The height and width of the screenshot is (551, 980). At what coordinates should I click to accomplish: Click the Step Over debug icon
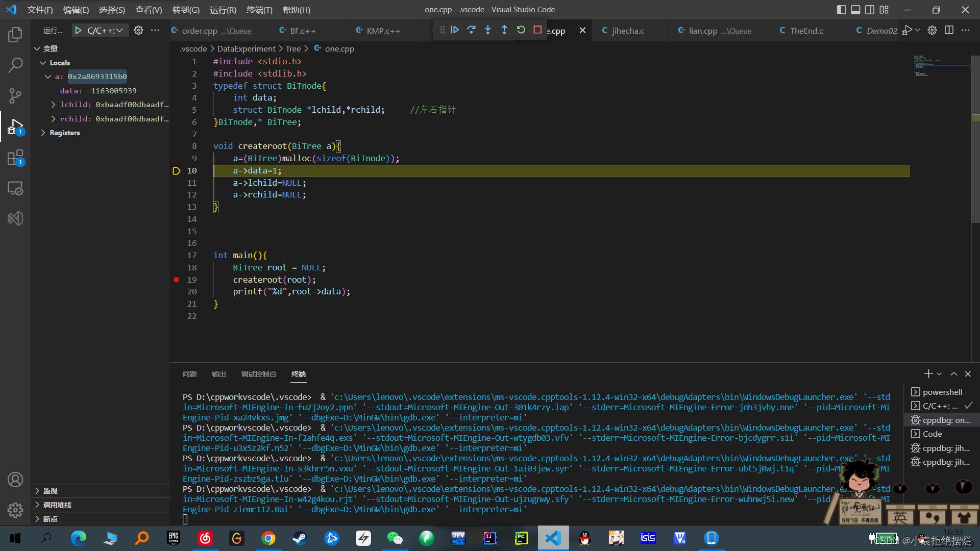(x=471, y=30)
